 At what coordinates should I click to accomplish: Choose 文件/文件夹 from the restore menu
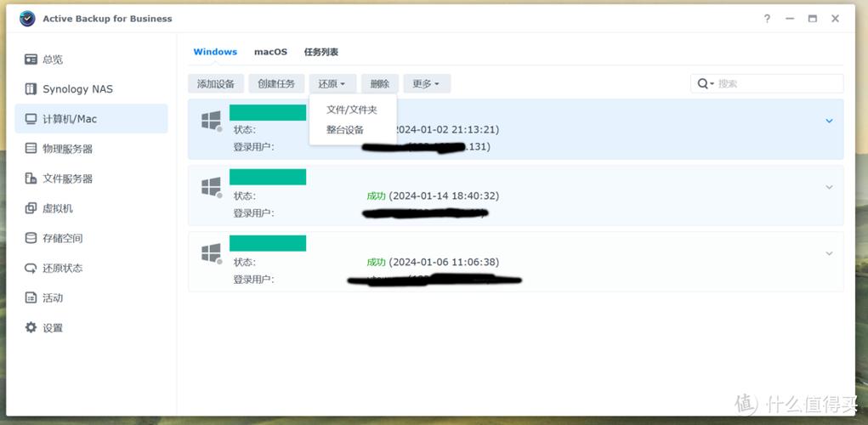tap(352, 110)
